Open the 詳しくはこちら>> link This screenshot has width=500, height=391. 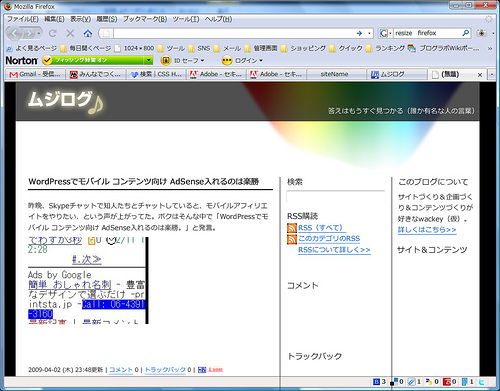(x=427, y=230)
